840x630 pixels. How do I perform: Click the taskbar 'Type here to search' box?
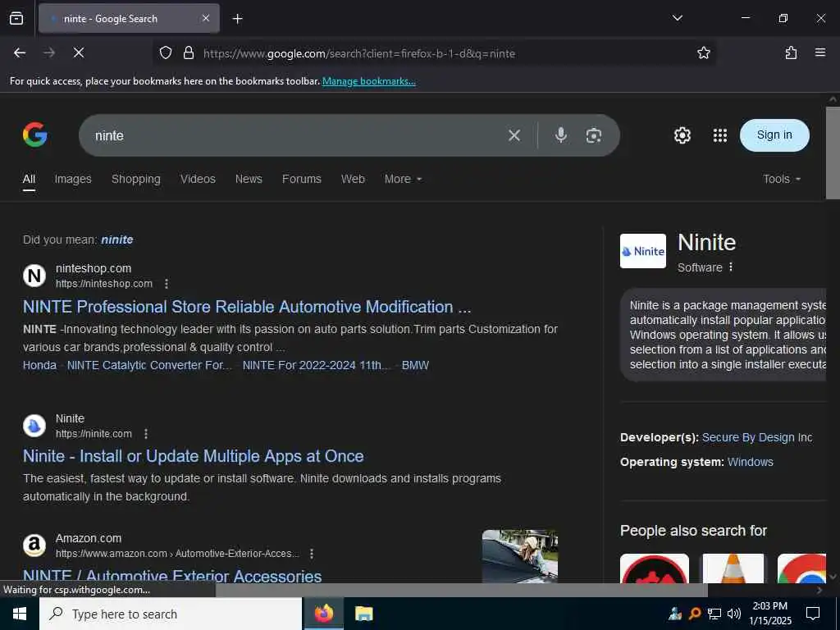point(171,614)
